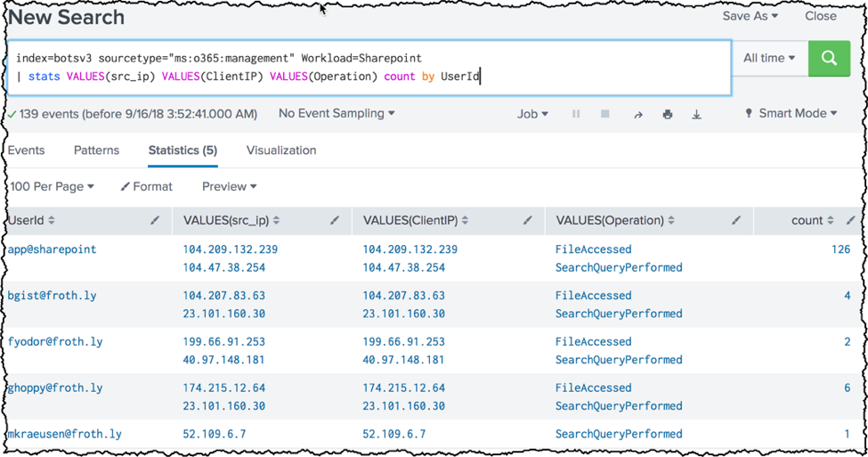This screenshot has height=457, width=868.
Task: Open the All time range picker
Action: pyautogui.click(x=769, y=58)
